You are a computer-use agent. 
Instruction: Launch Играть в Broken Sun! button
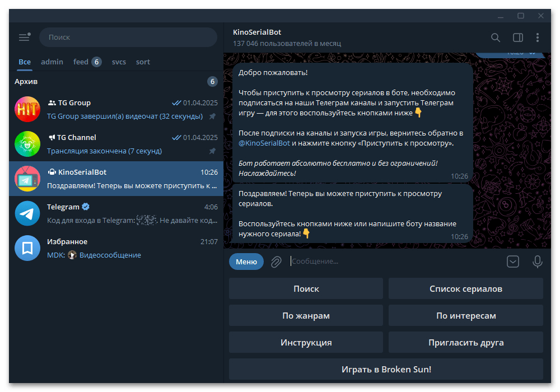[386, 369]
